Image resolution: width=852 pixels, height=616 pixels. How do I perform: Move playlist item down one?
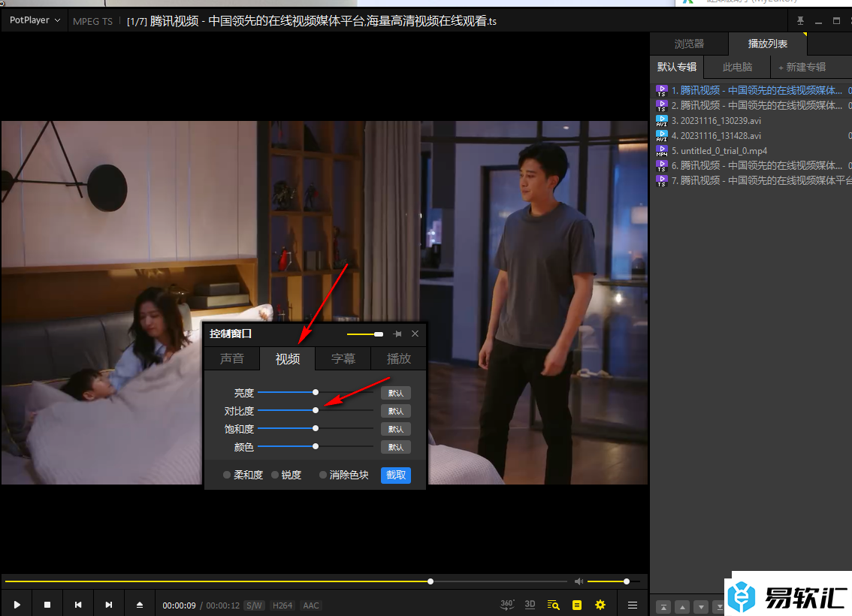pyautogui.click(x=702, y=607)
